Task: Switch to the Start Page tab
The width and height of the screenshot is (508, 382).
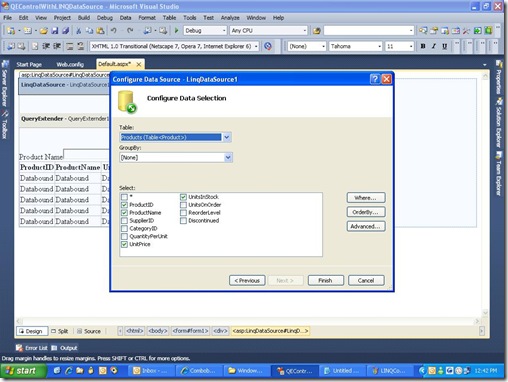Action: 29,64
